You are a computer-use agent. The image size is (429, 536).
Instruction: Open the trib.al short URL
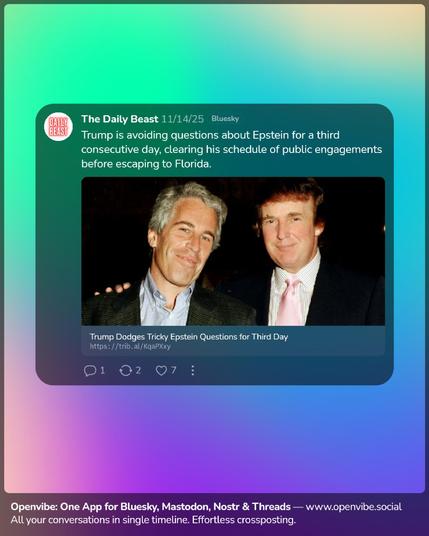tap(130, 346)
